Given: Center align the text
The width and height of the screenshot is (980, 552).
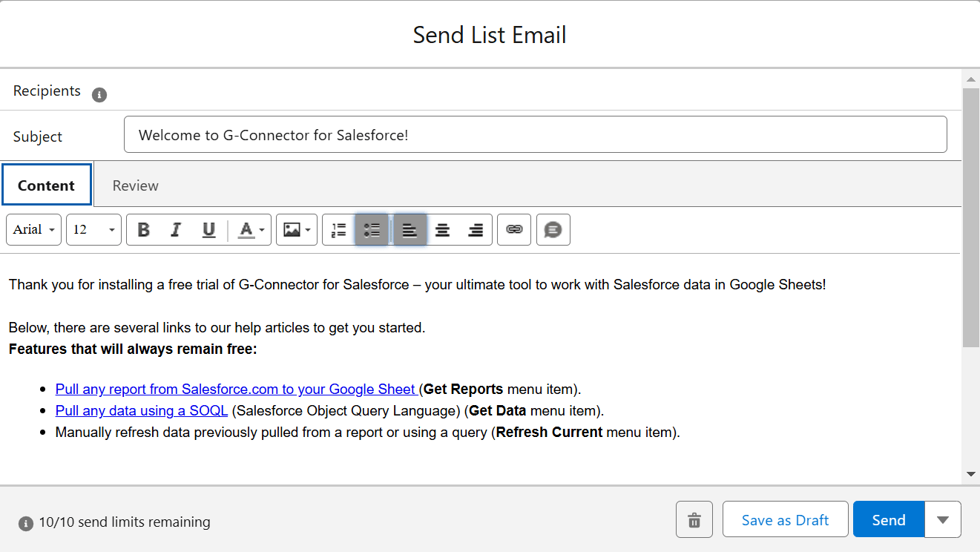Looking at the screenshot, I should [443, 230].
